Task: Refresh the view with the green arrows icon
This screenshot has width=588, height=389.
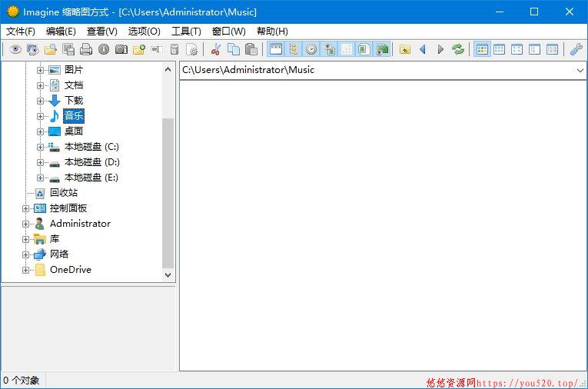Action: pyautogui.click(x=458, y=49)
